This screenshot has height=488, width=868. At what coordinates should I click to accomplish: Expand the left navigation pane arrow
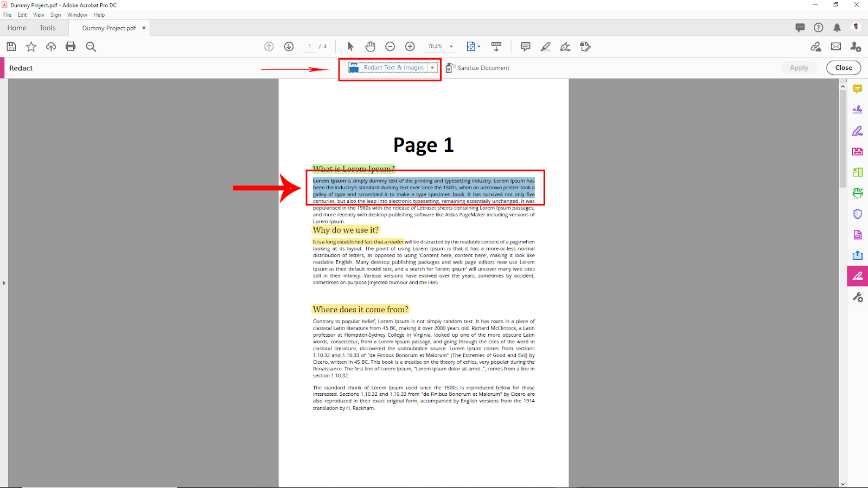pos(4,283)
